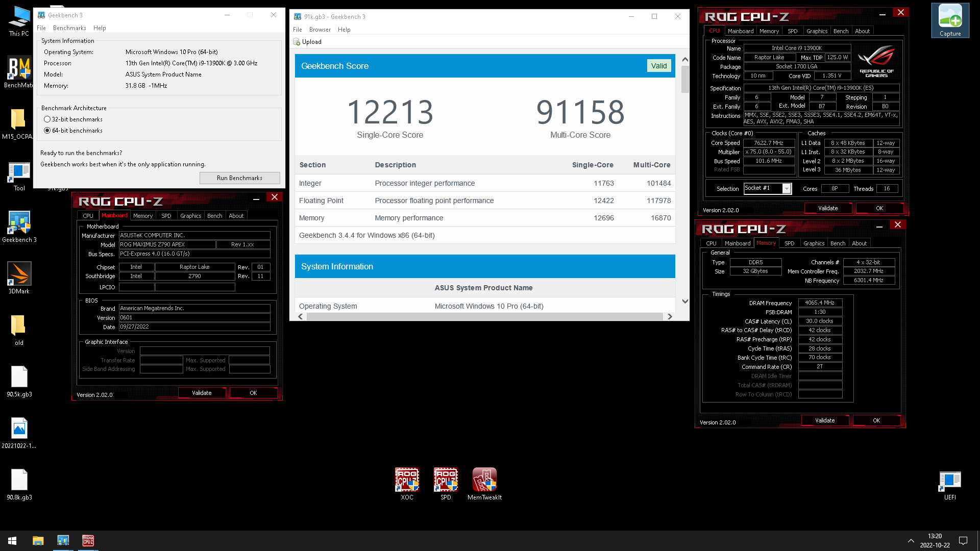Open Browser menu in 91k.gb3 window

tap(320, 30)
